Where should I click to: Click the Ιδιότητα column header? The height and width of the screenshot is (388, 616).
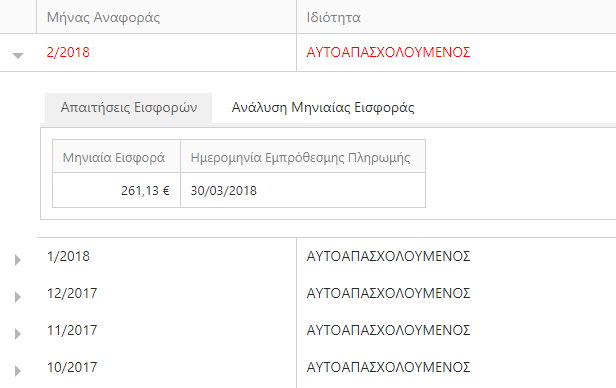pyautogui.click(x=456, y=17)
